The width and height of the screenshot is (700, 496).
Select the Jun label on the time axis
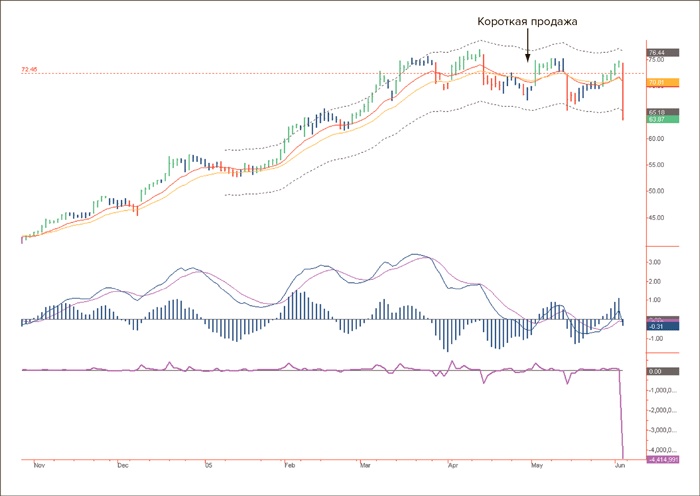point(617,466)
